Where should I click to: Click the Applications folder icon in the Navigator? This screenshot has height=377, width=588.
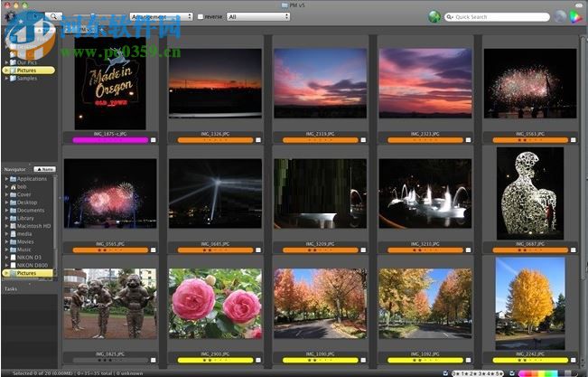14,179
